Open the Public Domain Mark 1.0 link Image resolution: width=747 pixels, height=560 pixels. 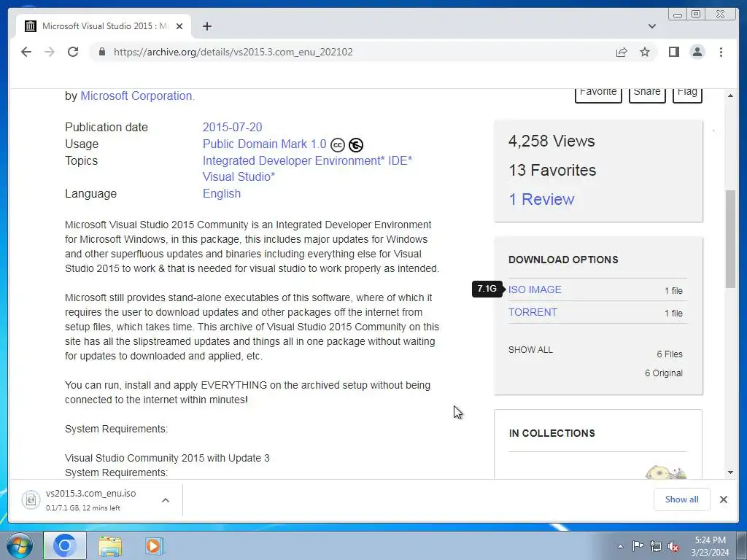tap(264, 144)
